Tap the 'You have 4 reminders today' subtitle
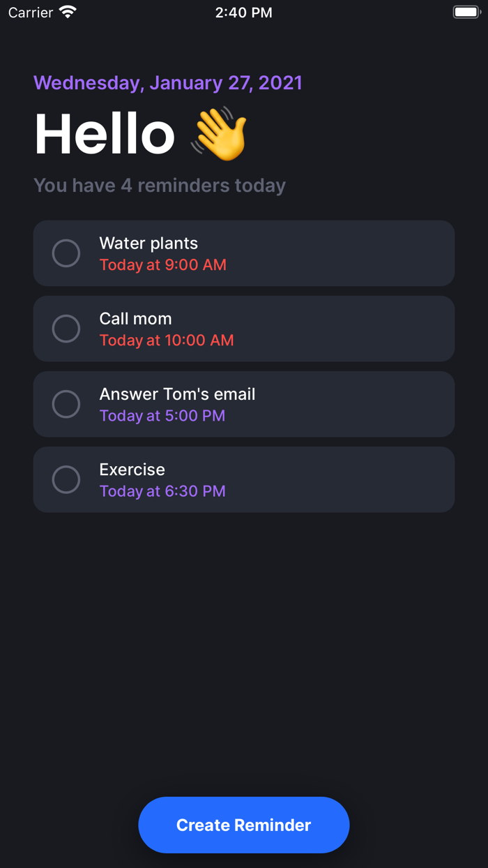488x868 pixels. coord(160,186)
